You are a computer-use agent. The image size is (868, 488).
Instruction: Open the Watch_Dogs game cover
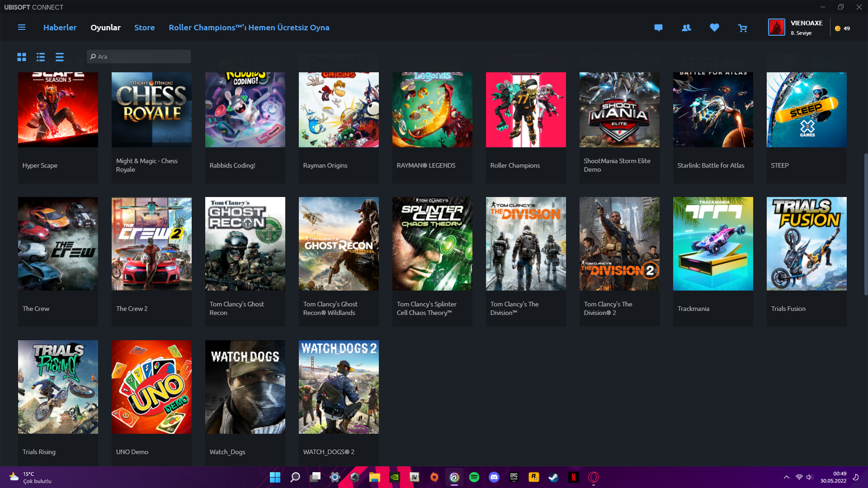click(x=245, y=387)
